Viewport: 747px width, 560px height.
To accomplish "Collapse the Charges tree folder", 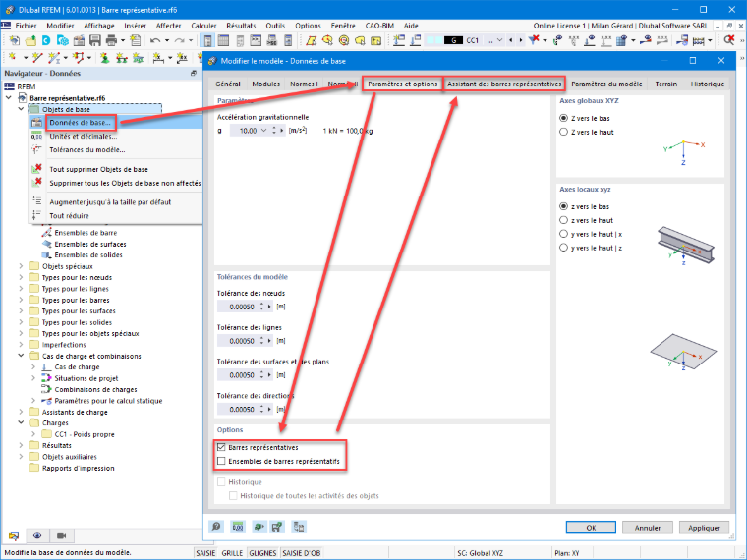I will 21,422.
